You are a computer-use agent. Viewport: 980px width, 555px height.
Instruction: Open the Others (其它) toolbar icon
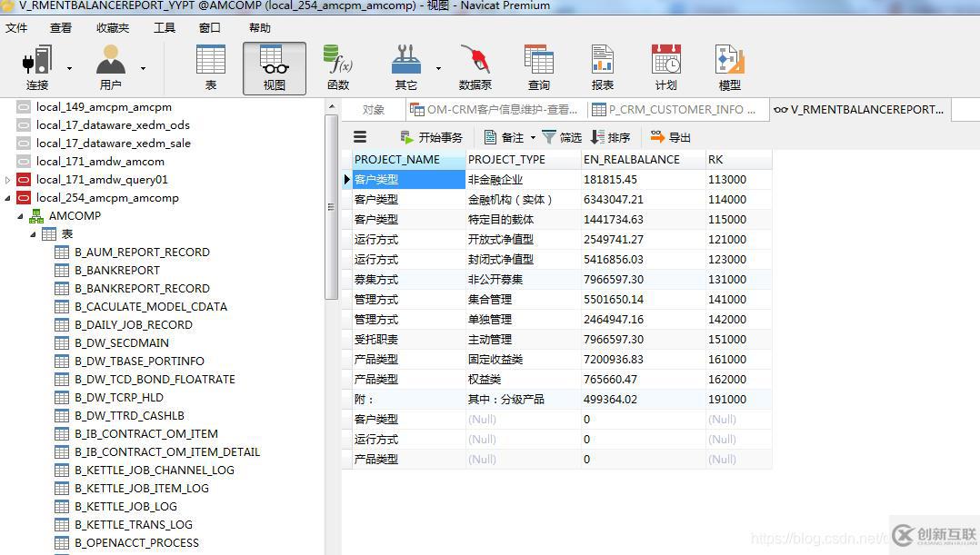pyautogui.click(x=406, y=67)
